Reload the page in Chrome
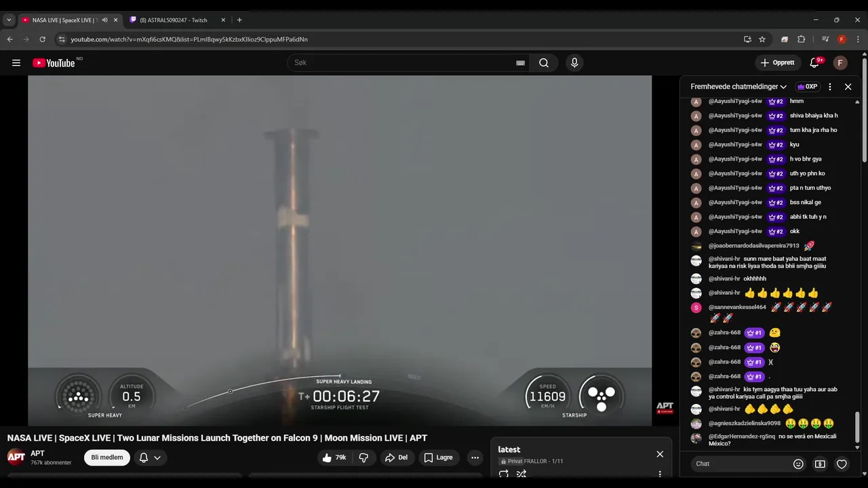The height and width of the screenshot is (488, 868). click(x=42, y=39)
